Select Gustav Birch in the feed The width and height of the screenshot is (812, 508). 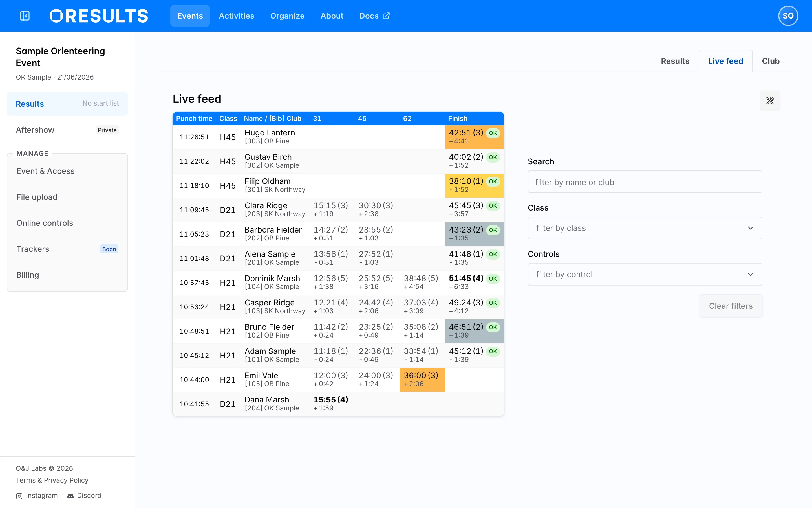click(268, 157)
